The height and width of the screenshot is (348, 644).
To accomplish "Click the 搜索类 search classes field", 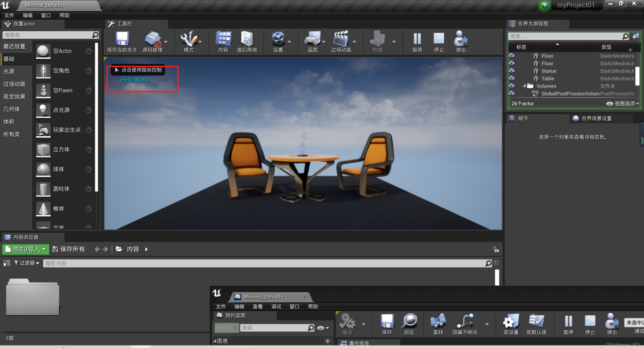I will click(51, 35).
